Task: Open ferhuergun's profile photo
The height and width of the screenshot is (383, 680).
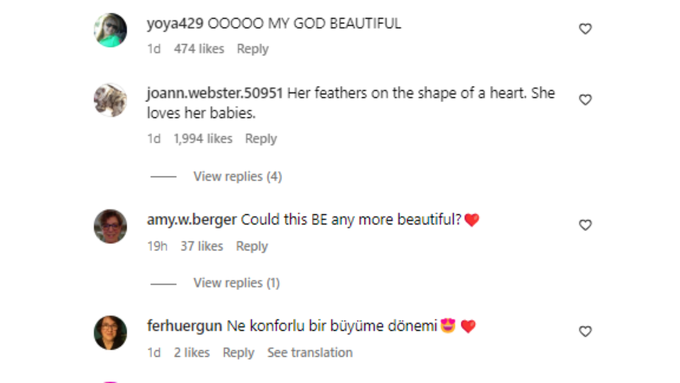Action: tap(111, 333)
